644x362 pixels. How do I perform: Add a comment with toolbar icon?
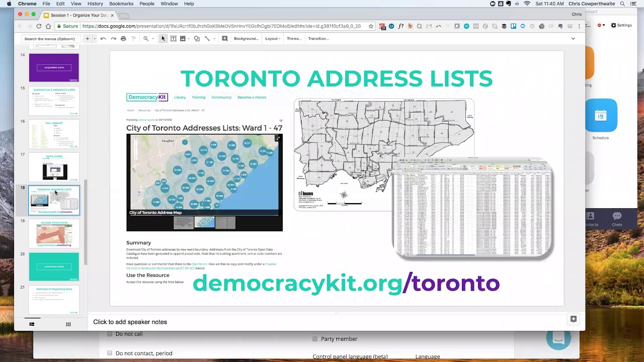(224, 39)
